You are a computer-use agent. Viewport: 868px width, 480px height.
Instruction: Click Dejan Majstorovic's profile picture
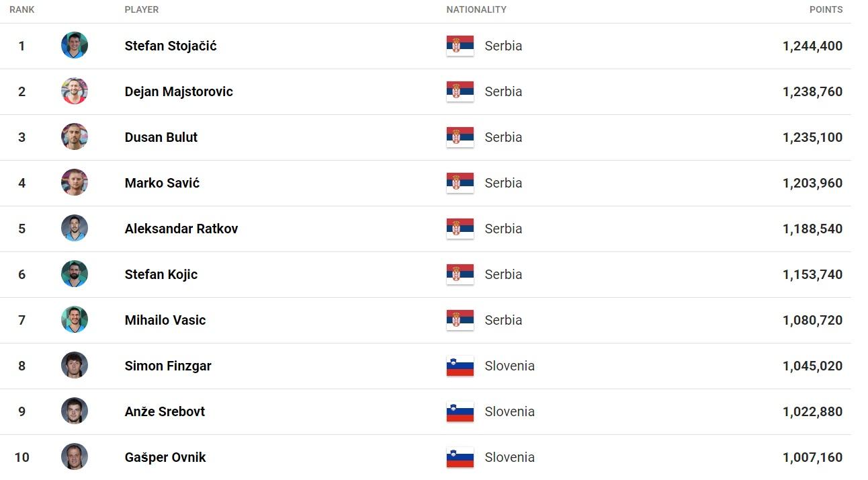coord(75,91)
